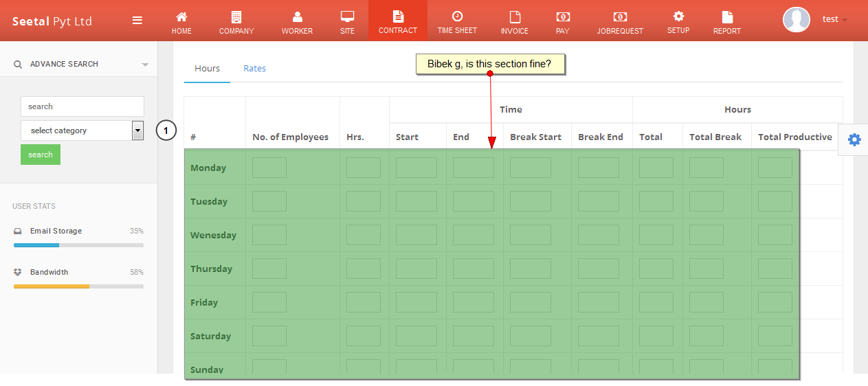Open the Home navigation icon

[181, 17]
